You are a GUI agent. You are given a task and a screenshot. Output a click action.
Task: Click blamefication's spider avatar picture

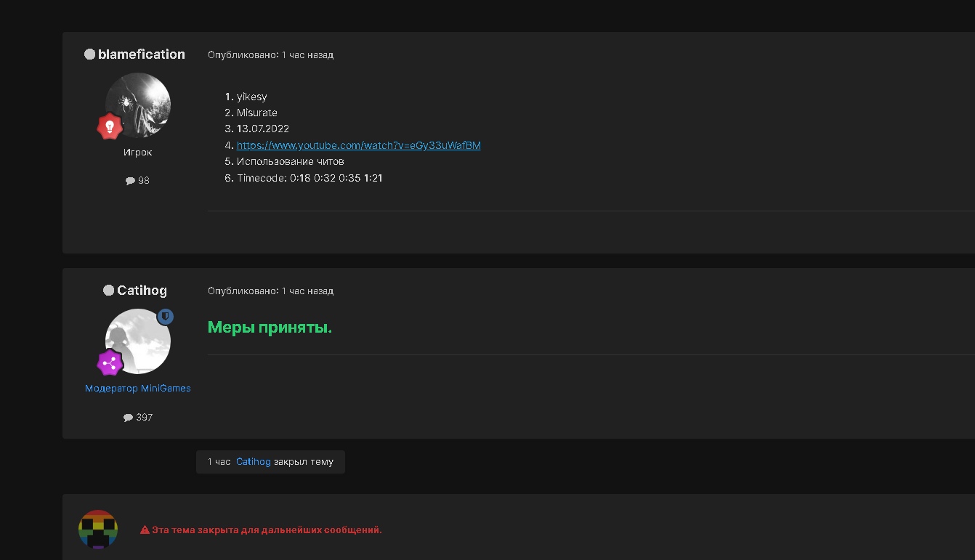click(138, 105)
